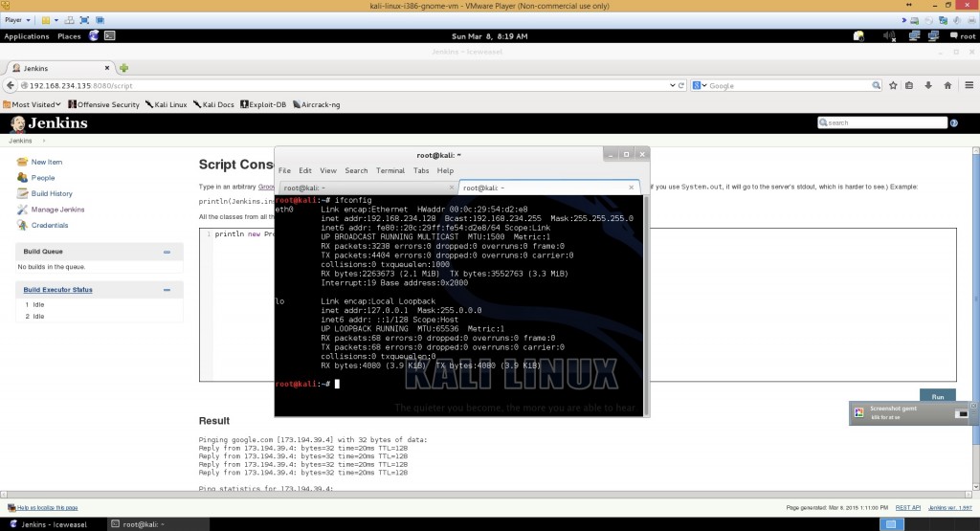The width and height of the screenshot is (980, 531).
Task: Open the bookmarks list icon
Action: (x=909, y=85)
